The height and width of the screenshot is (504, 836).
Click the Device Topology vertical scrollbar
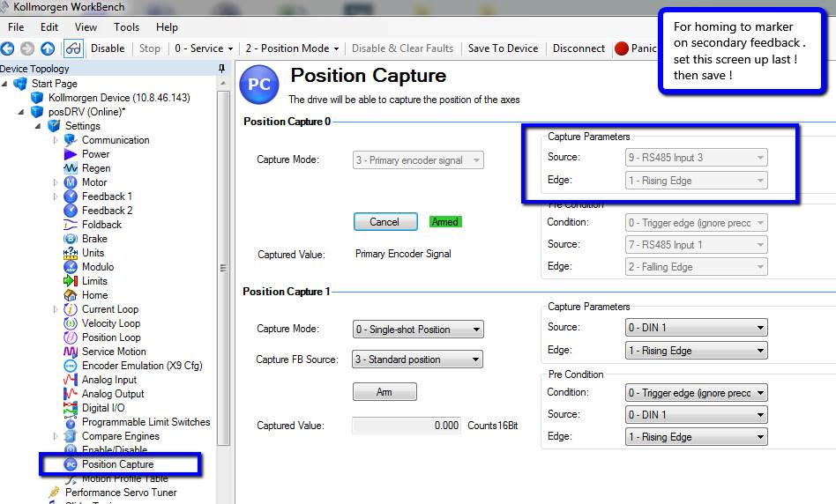[223, 266]
